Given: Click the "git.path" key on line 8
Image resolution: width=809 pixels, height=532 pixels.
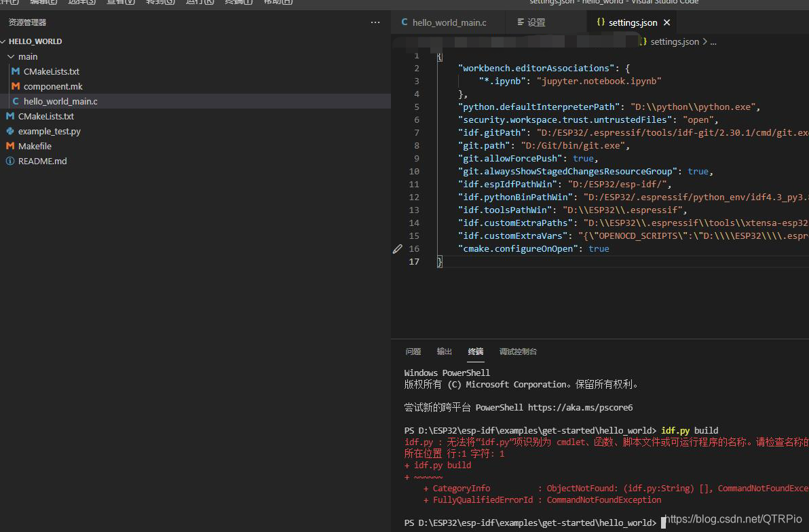Looking at the screenshot, I should (484, 145).
